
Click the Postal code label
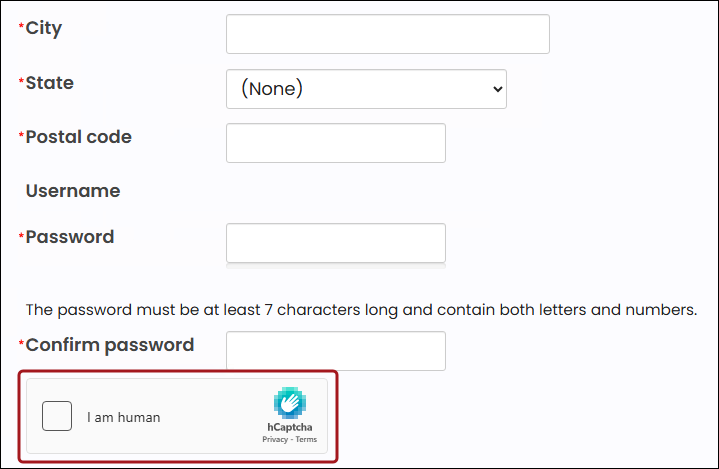78,136
